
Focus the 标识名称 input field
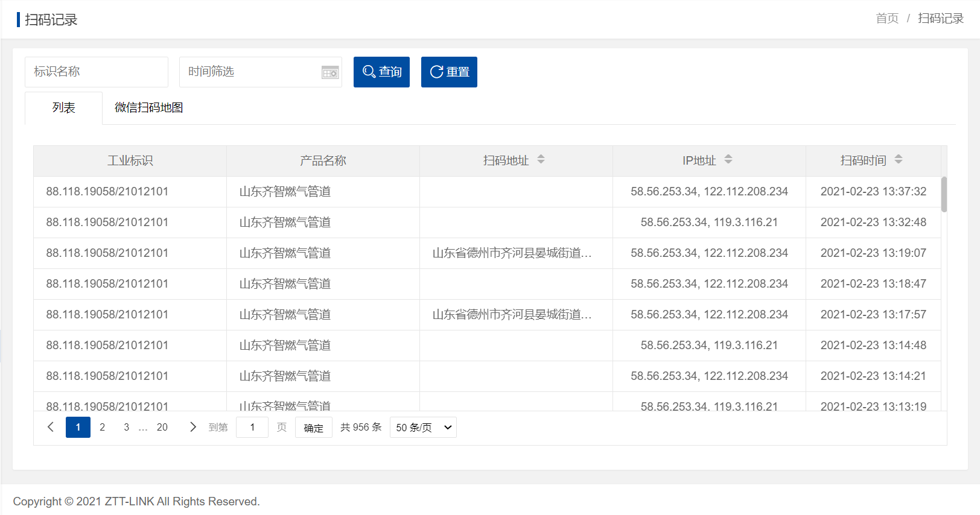pyautogui.click(x=97, y=72)
